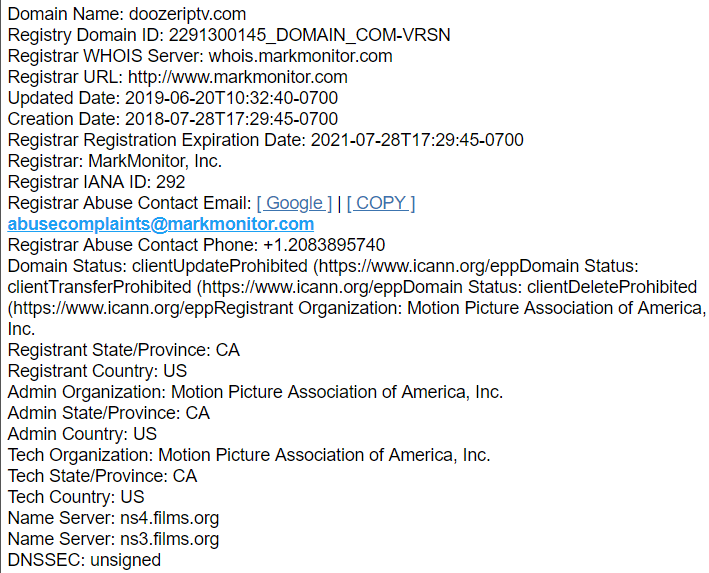This screenshot has width=709, height=573.
Task: Click the Registrant Country: US line
Action: tap(97, 371)
